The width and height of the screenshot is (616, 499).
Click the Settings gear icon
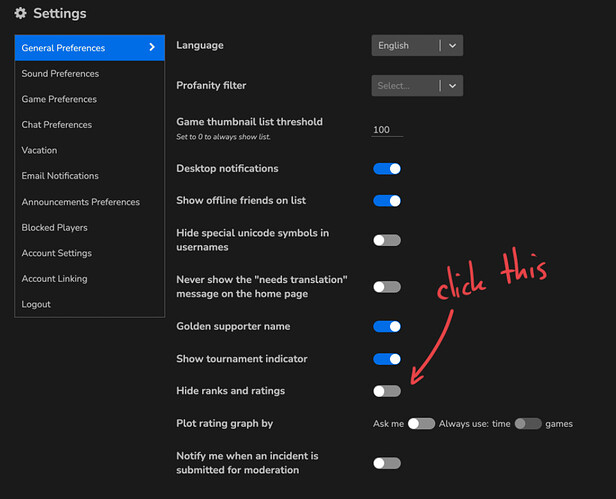20,14
